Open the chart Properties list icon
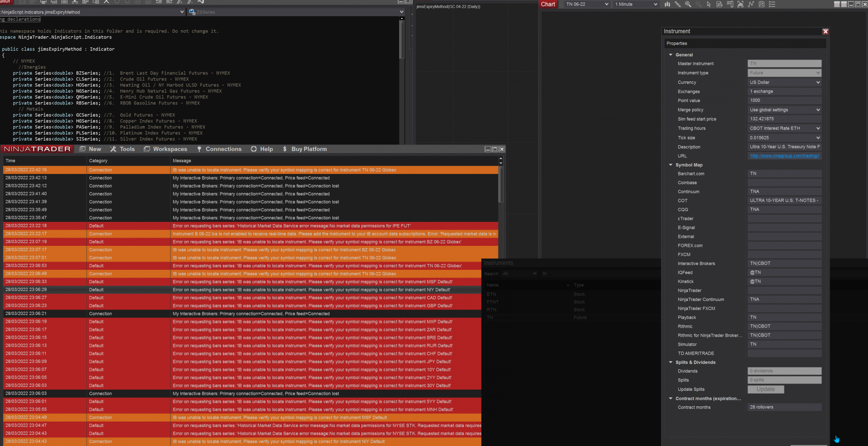The image size is (868, 446). pyautogui.click(x=772, y=4)
